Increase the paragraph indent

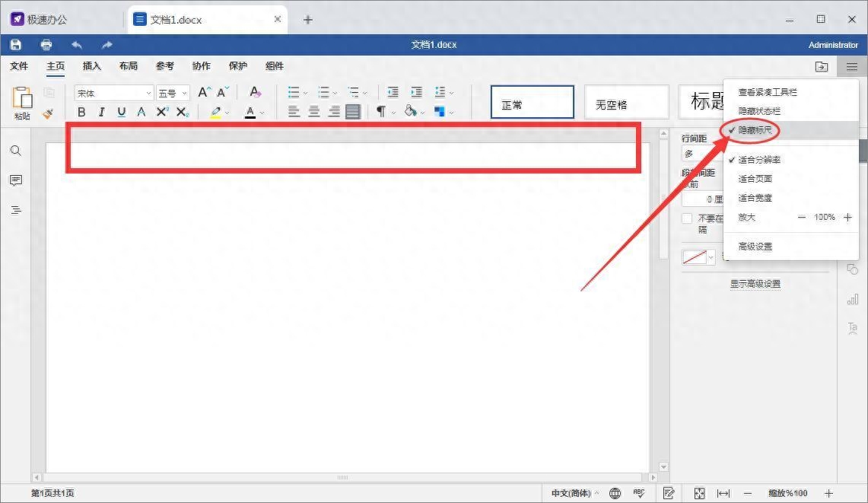[x=417, y=92]
